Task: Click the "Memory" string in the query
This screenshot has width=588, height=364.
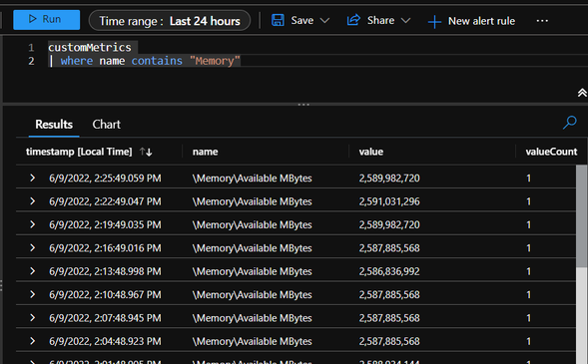Action: tap(215, 61)
